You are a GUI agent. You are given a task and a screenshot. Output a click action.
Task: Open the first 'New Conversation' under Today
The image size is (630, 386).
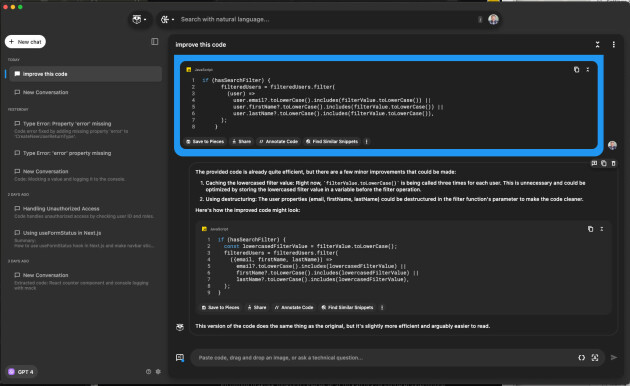[x=85, y=92]
